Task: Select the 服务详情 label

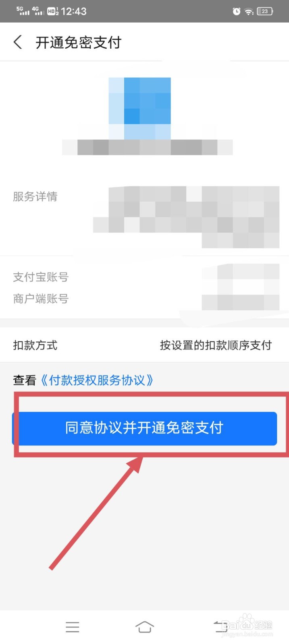Action: coord(35,196)
